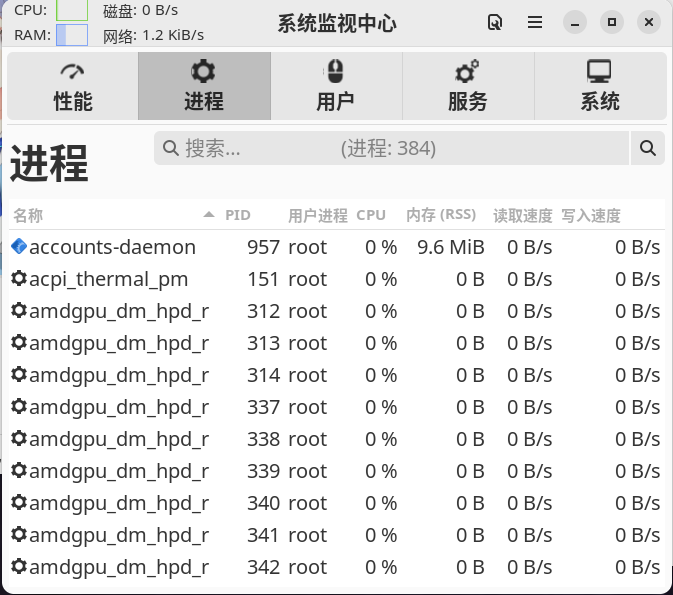Click the gear icon of acpi_thermal_pm

click(x=19, y=279)
